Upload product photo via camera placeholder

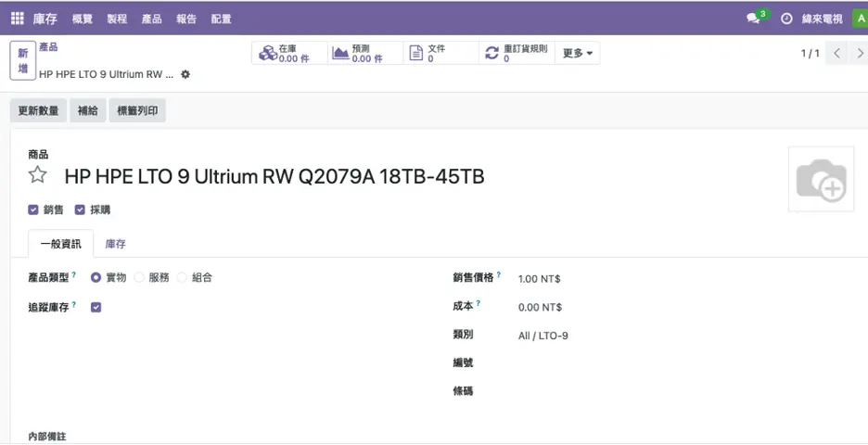point(821,180)
